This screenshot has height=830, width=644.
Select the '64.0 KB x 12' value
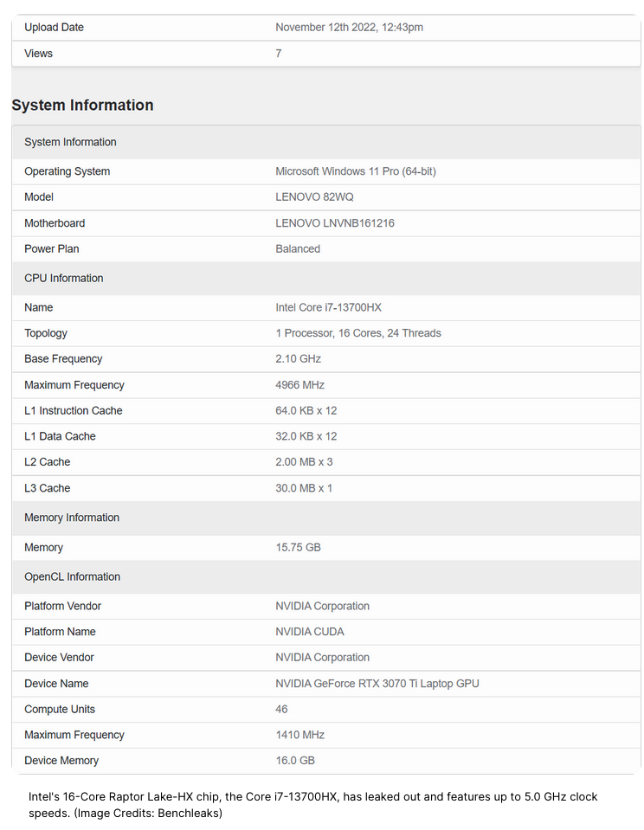pyautogui.click(x=306, y=411)
